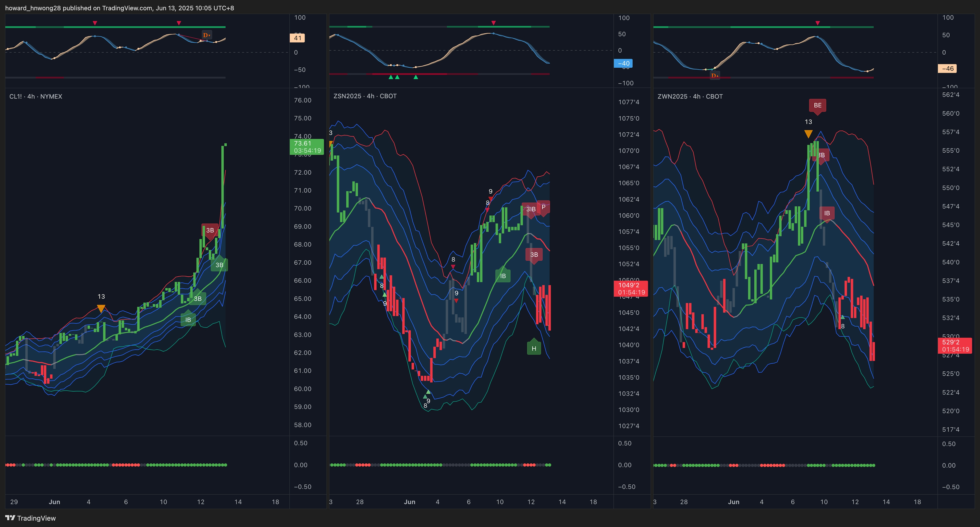Screen dimensions: 980x527
Task: Click the orange 13 triangle on wheat chart
Action: (808, 133)
